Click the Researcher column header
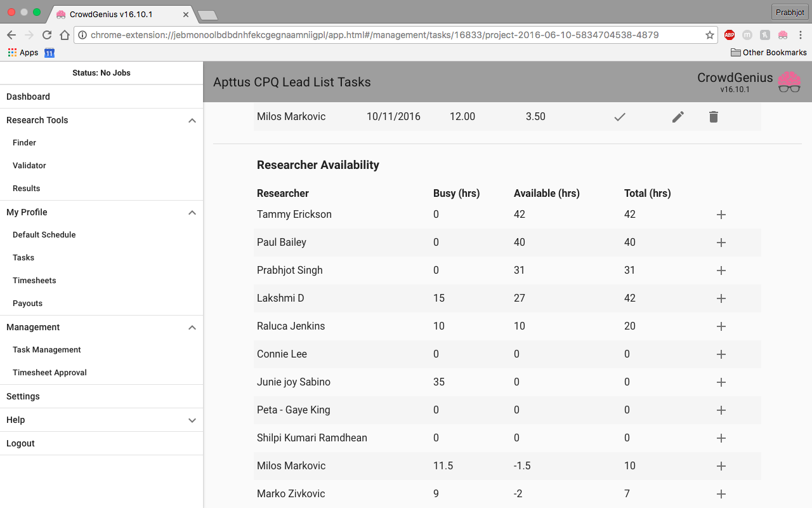Screen dimensions: 812x508 point(283,193)
